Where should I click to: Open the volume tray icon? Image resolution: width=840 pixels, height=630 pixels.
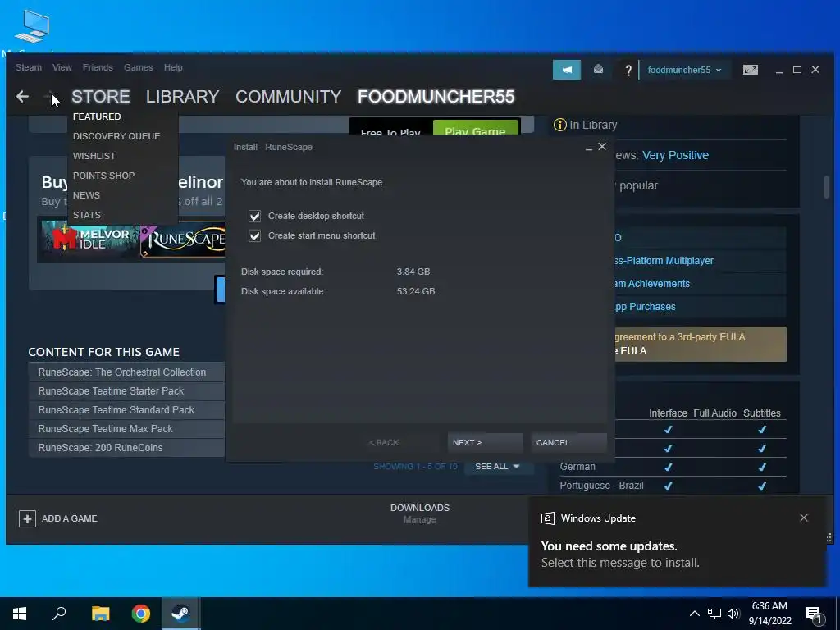click(733, 614)
